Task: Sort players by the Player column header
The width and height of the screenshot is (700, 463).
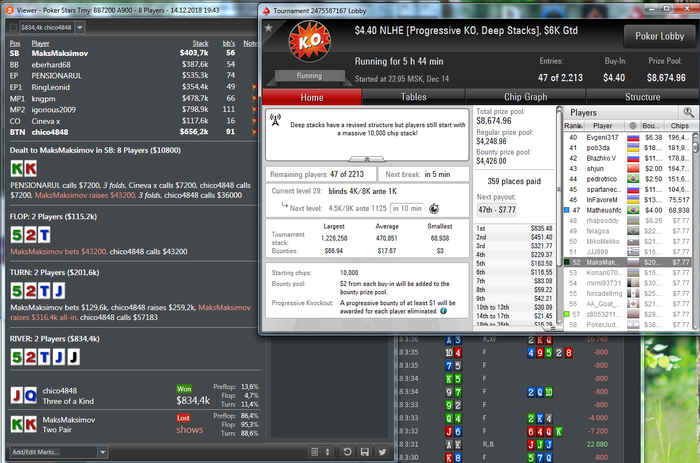Action: 603,126
